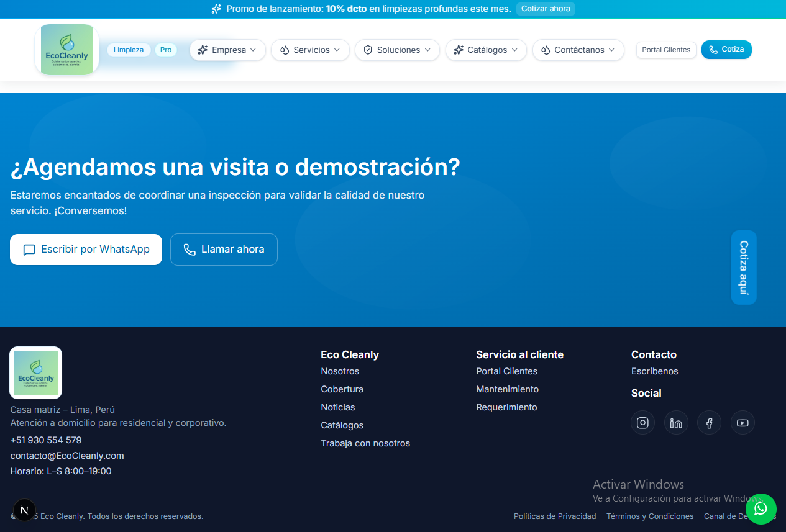Open the Soluciones dropdown
Screen dimensions: 786x532
click(397, 50)
